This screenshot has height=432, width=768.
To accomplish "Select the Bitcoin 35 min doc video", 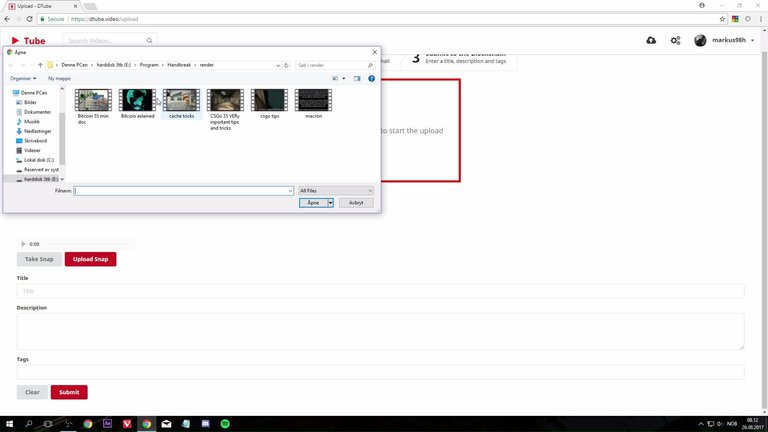I will 93,107.
